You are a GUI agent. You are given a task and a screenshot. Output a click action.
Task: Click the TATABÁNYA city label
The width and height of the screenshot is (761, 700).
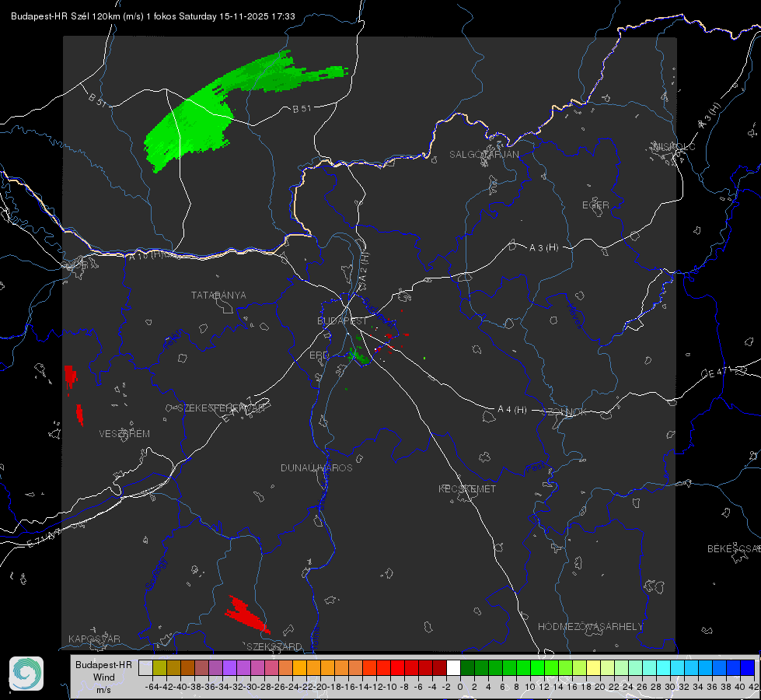coord(218,296)
